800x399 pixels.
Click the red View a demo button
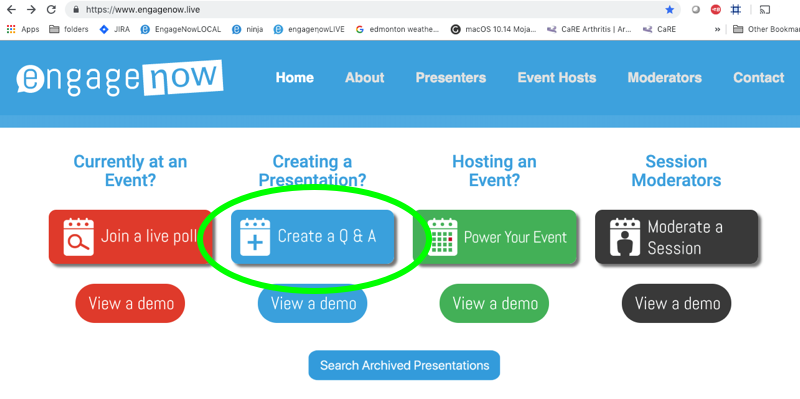click(x=130, y=304)
